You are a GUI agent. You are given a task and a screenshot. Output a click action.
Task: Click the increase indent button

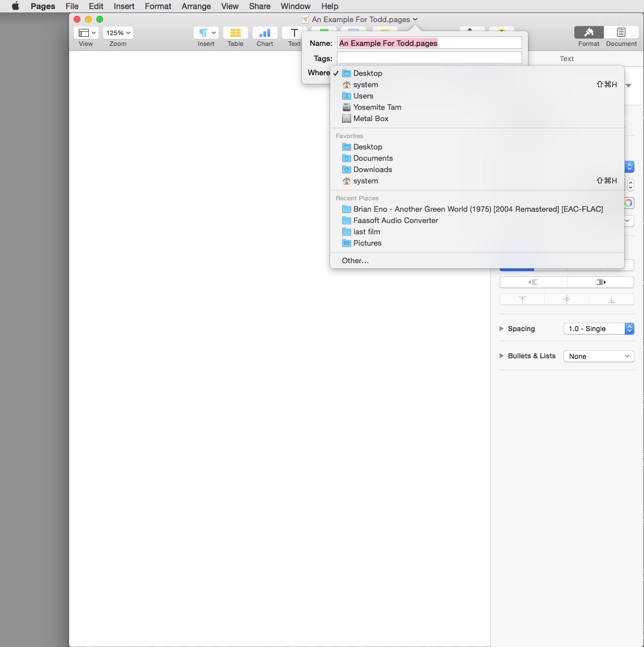pos(600,282)
